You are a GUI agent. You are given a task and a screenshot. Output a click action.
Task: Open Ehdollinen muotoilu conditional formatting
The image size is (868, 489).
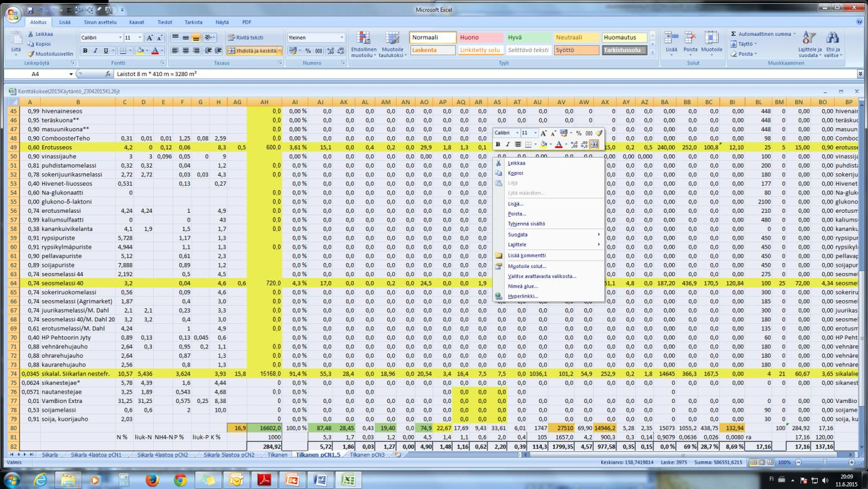[363, 43]
